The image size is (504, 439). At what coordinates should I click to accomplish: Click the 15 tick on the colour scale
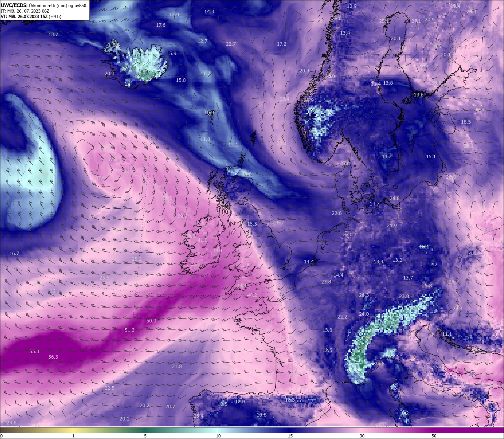click(290, 436)
